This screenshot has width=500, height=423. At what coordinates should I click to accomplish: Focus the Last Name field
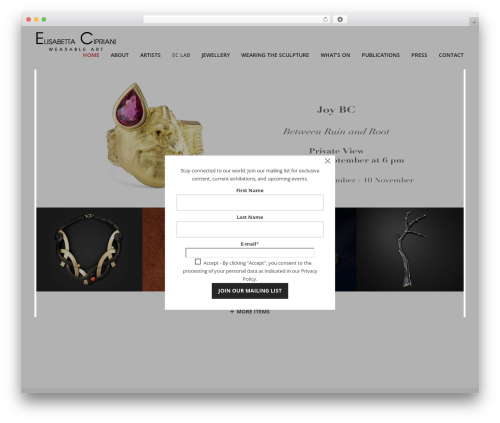[x=250, y=229]
